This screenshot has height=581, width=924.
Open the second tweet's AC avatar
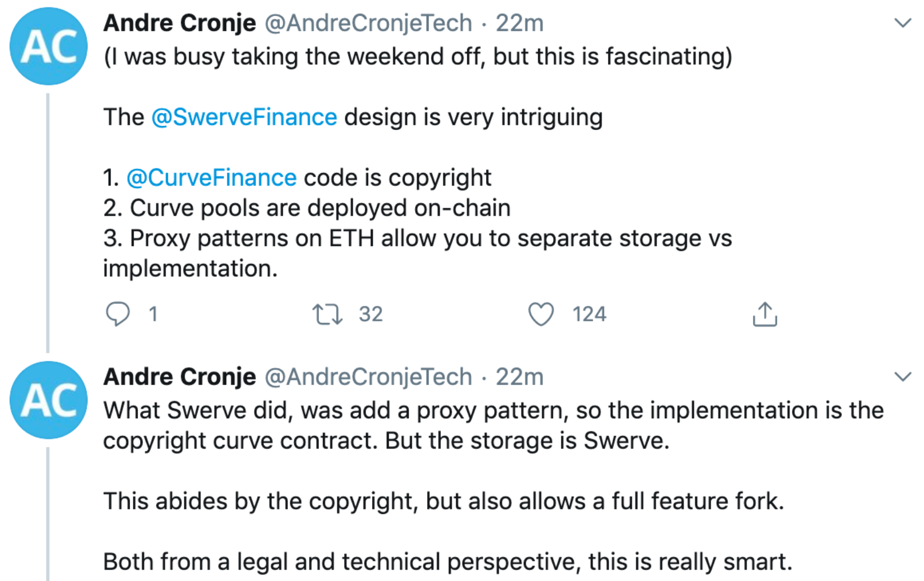coord(49,400)
